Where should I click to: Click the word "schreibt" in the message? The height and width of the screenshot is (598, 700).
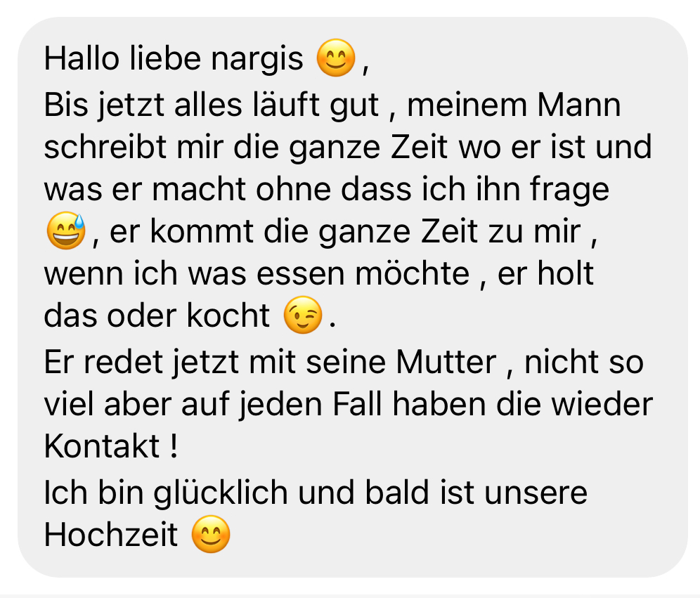(105, 147)
